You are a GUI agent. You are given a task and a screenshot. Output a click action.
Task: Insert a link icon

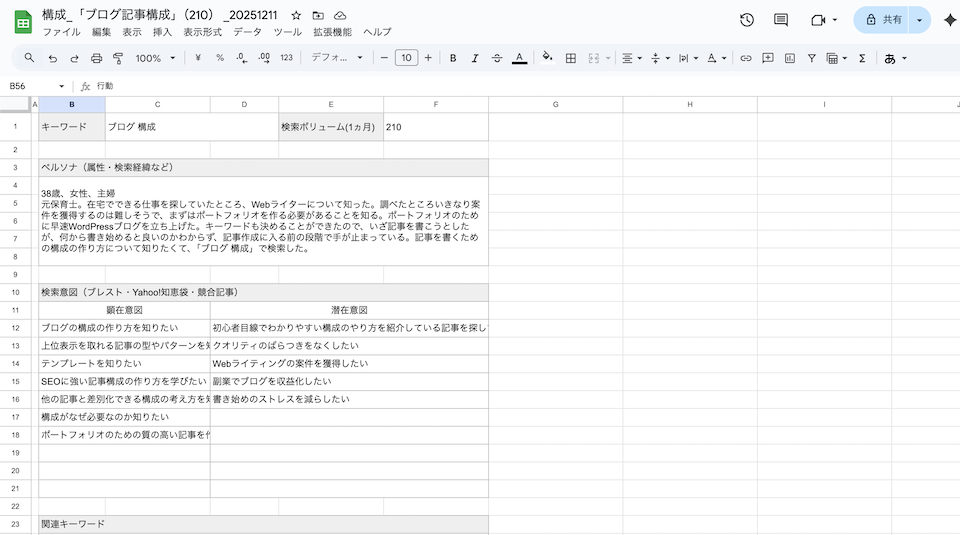[746, 58]
